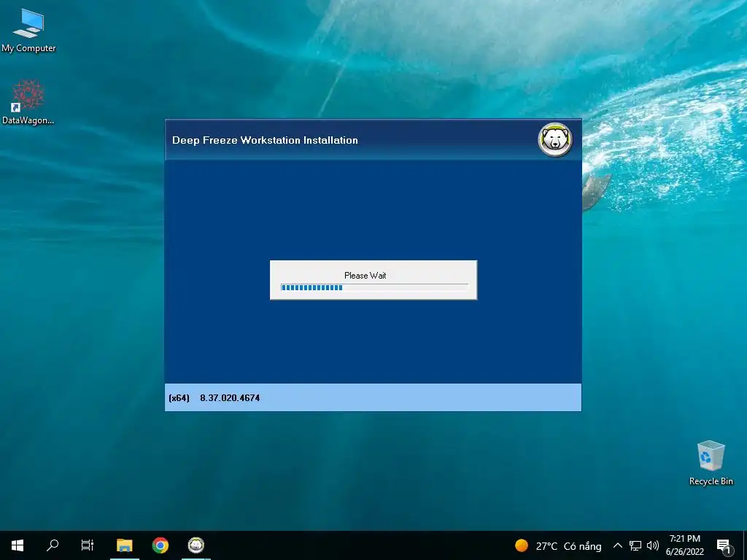Viewport: 747px width, 560px height.
Task: Open the Windows Start menu
Action: [x=18, y=545]
